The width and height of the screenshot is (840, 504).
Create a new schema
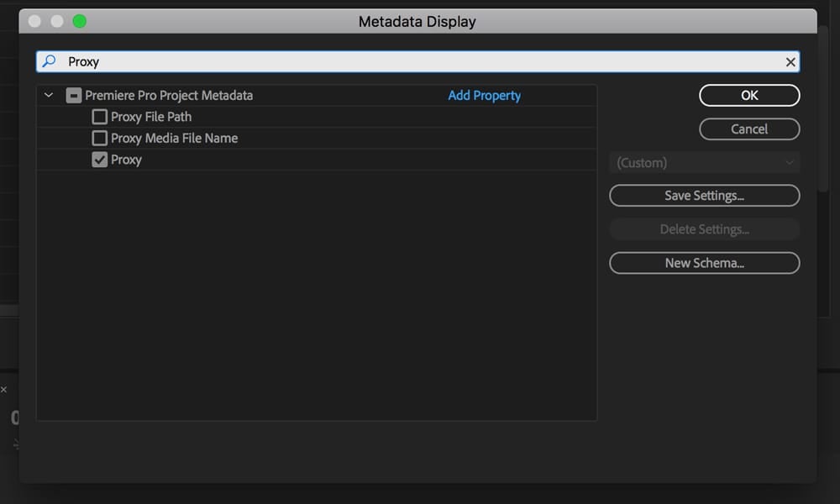tap(704, 263)
